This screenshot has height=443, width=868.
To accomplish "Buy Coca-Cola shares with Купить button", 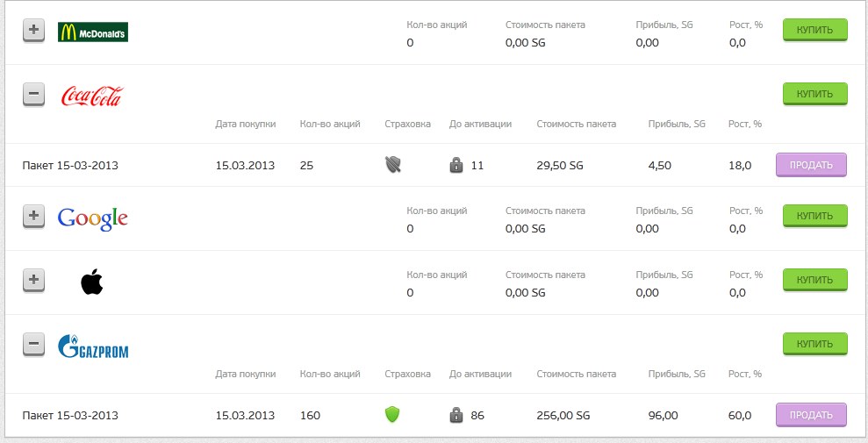I will [814, 94].
